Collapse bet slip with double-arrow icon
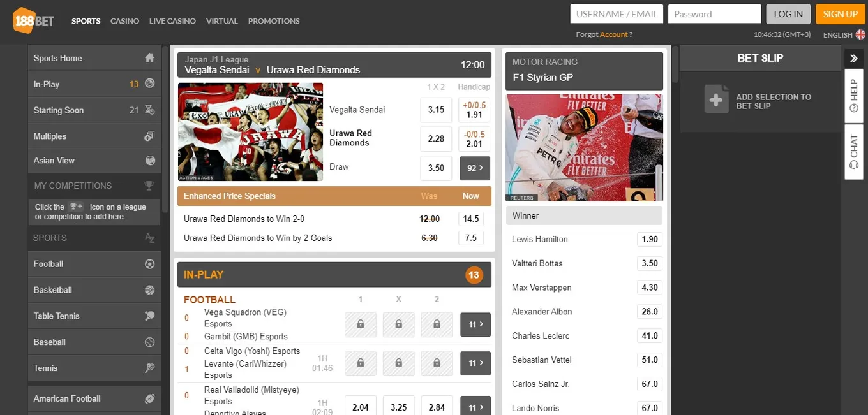The height and width of the screenshot is (415, 868). pyautogui.click(x=854, y=58)
